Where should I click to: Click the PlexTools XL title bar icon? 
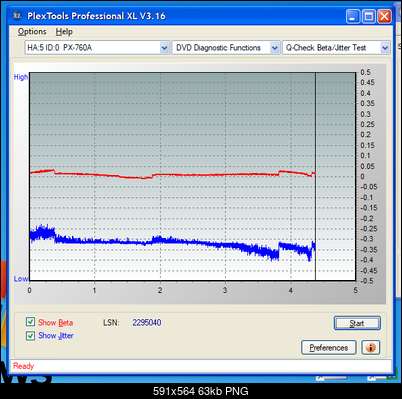[17, 16]
